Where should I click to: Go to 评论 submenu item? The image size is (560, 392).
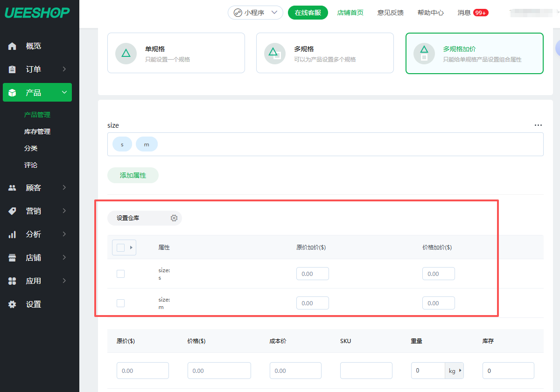click(31, 165)
